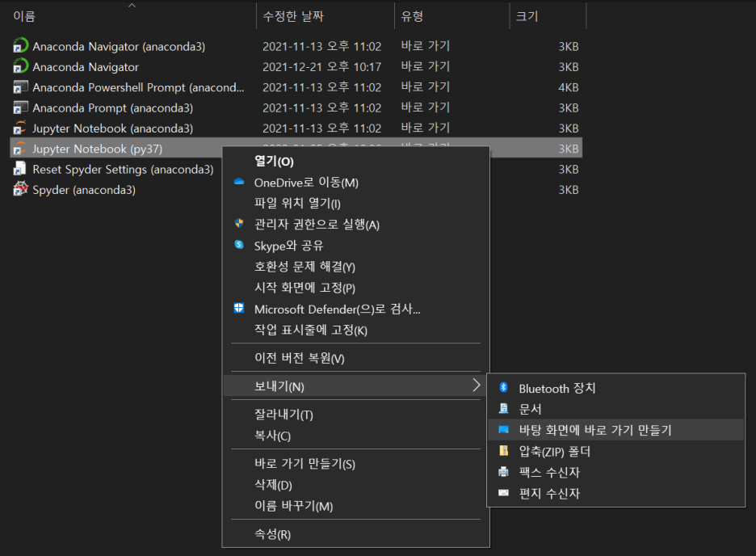The image size is (756, 556).
Task: Click the mail envelope icon in the submenu
Action: point(503,492)
